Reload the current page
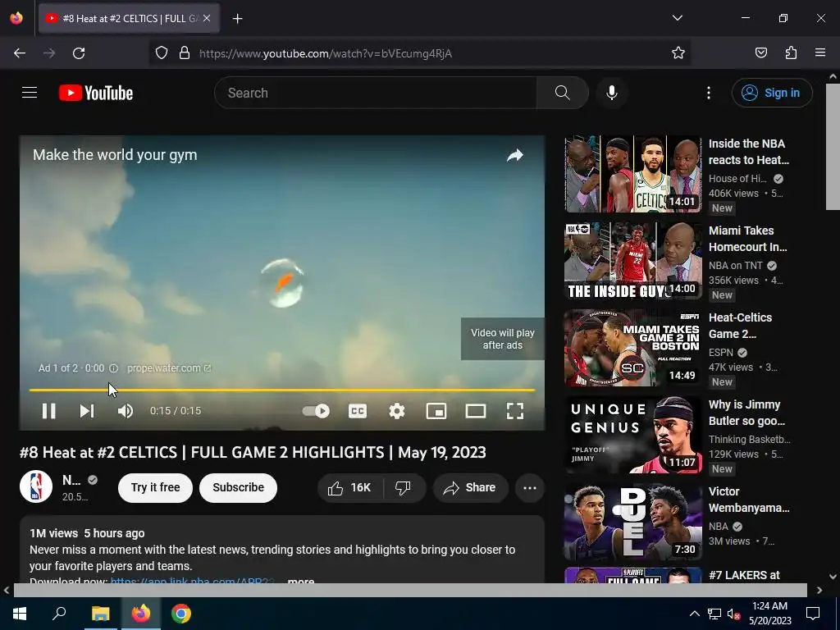This screenshot has height=630, width=840. (79, 53)
